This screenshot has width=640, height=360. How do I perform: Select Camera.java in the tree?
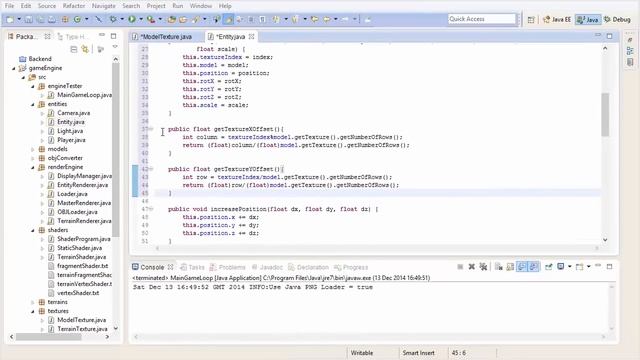tap(73, 113)
